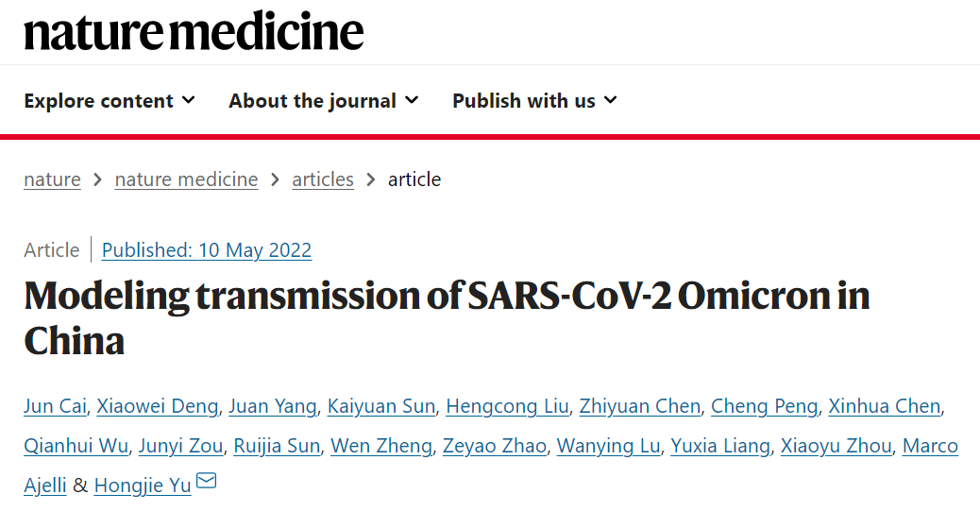Screen dimensions: 980x511
Task: Expand the About the journal chevron
Action: [x=412, y=100]
